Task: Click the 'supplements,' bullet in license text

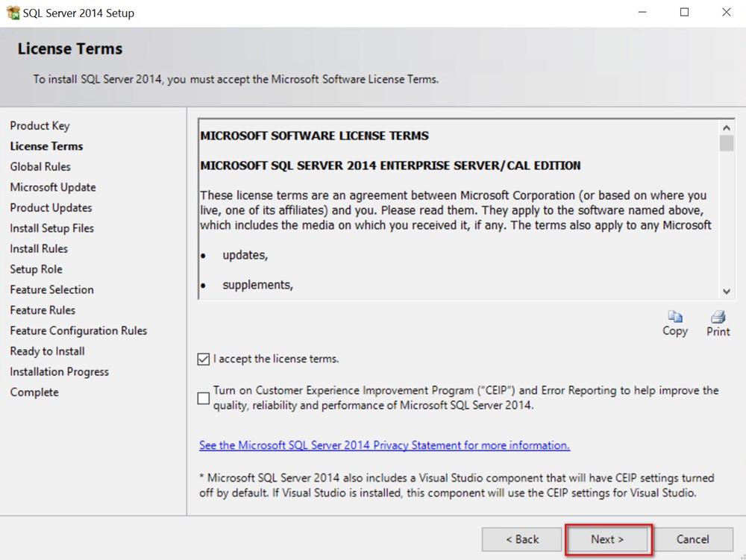Action: 258,285
